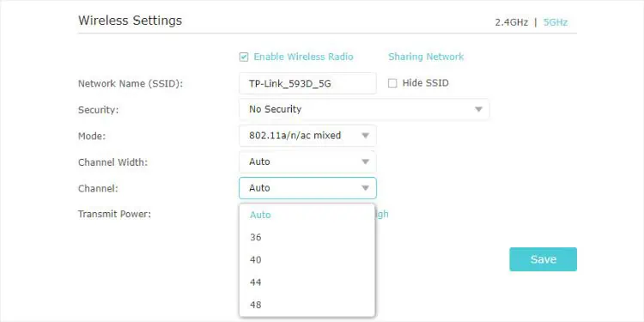
Task: Select channel 40 from the list
Action: [x=307, y=260]
